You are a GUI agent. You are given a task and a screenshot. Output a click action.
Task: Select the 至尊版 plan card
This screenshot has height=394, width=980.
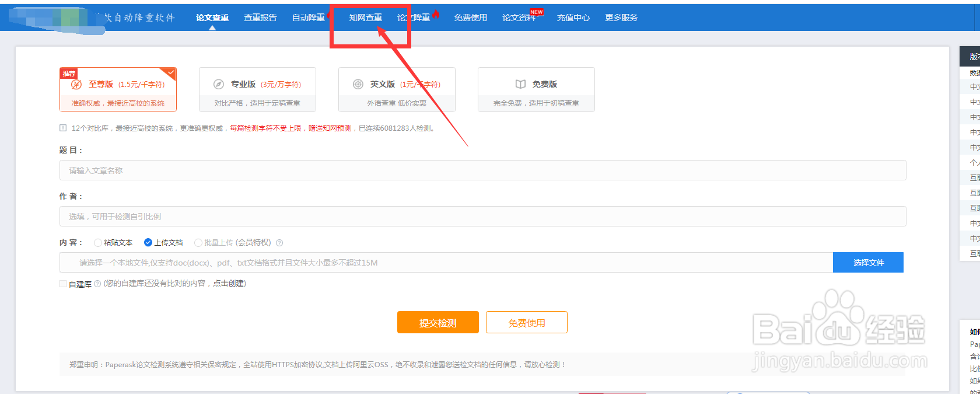point(118,89)
